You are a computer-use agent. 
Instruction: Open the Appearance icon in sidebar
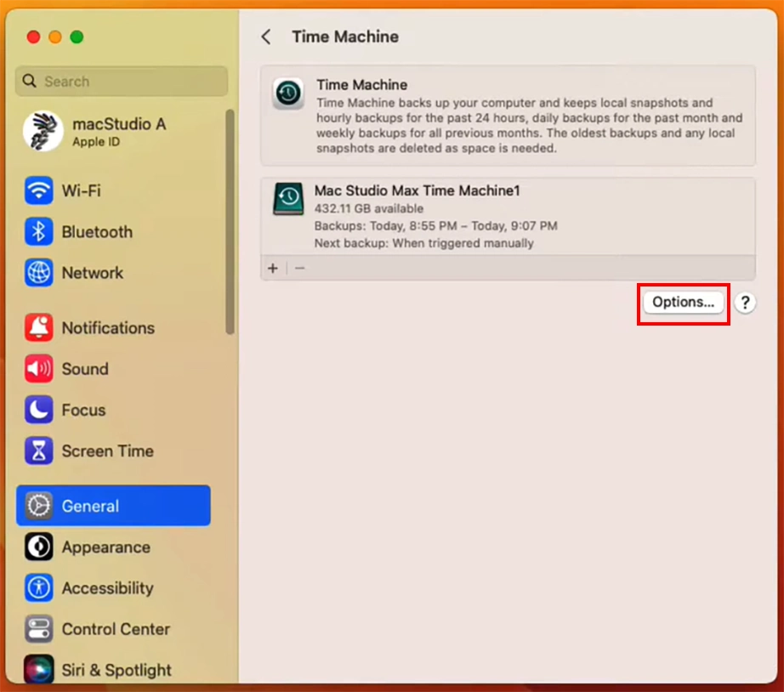pos(38,547)
